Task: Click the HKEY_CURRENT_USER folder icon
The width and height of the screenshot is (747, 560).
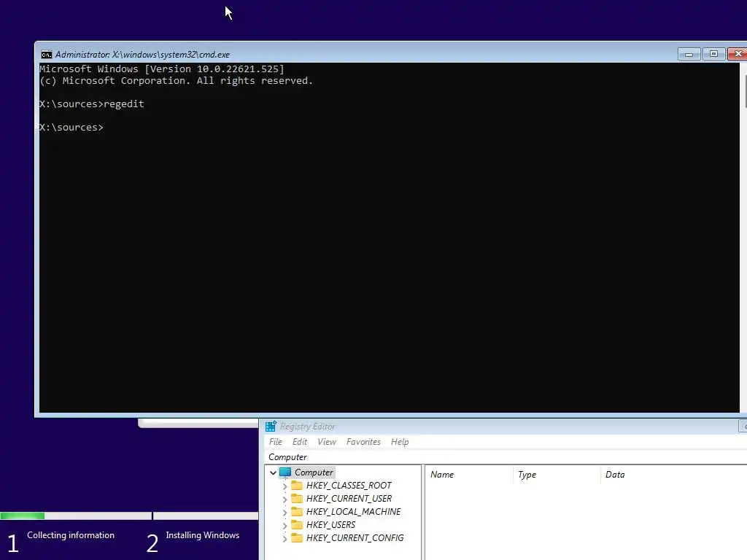Action: (x=297, y=499)
